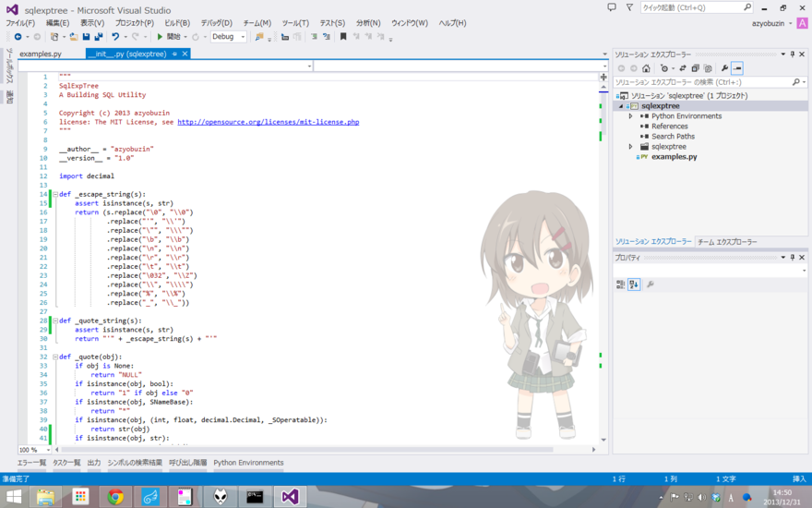Click the Sync with Active Document icon
The image size is (812, 508).
pyautogui.click(x=683, y=68)
